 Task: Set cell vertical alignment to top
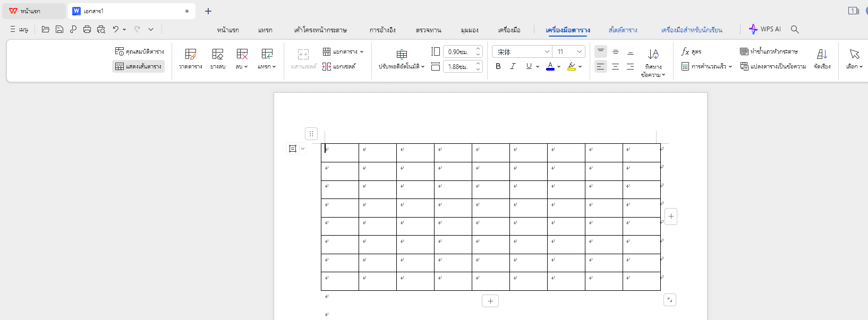[601, 51]
